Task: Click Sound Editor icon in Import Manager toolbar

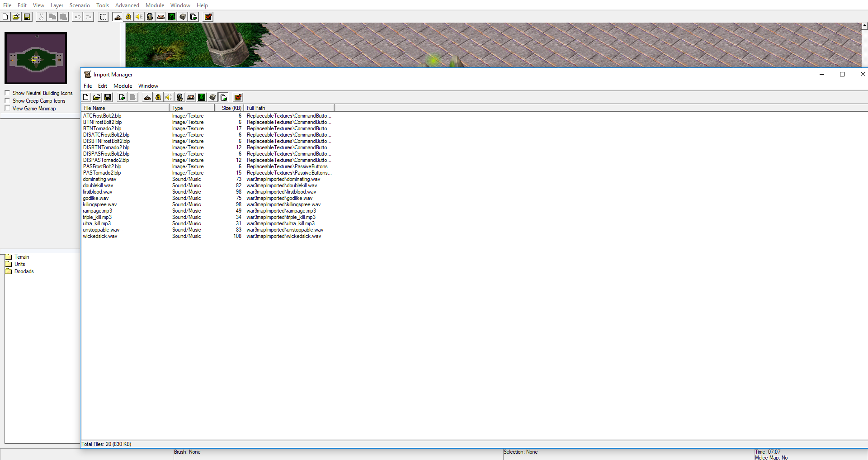Action: click(169, 97)
